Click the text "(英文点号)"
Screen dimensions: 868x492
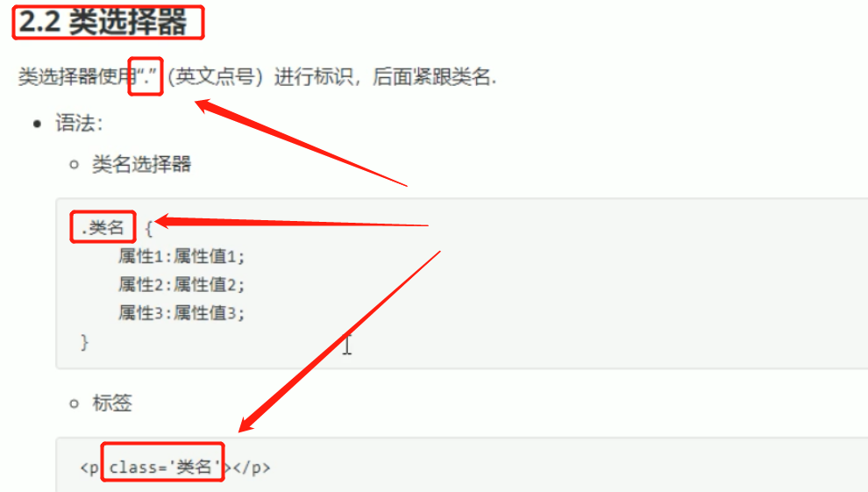[x=215, y=76]
